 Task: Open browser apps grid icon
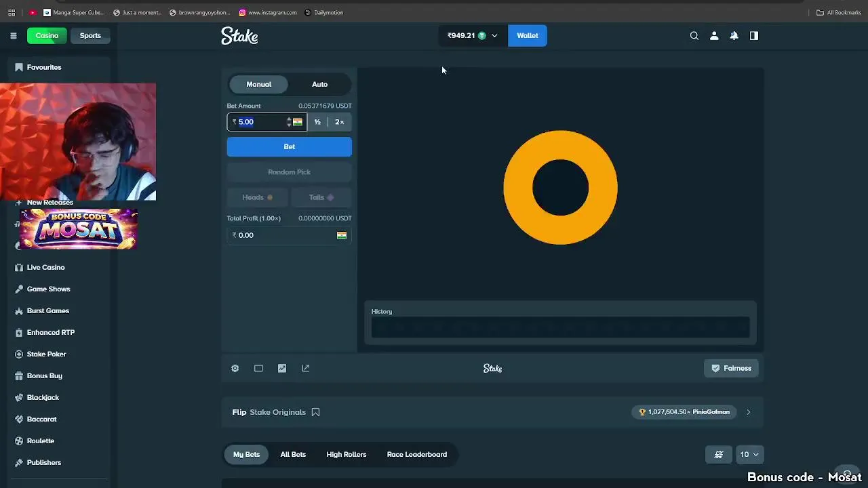[x=12, y=12]
